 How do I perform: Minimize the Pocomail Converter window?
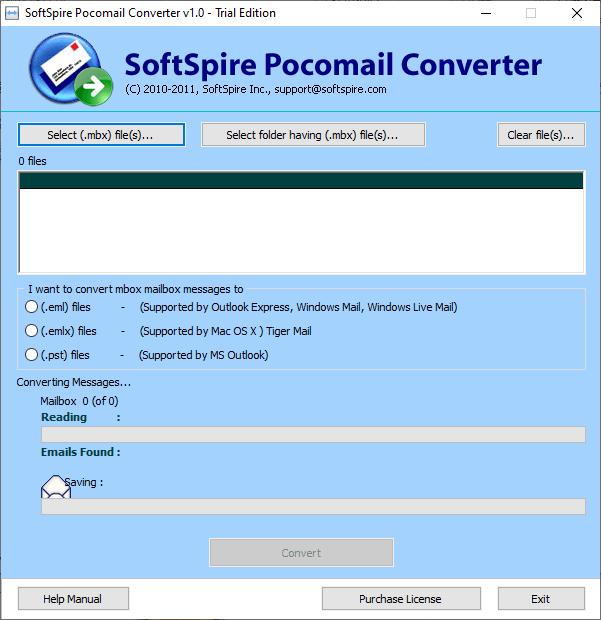pos(485,13)
